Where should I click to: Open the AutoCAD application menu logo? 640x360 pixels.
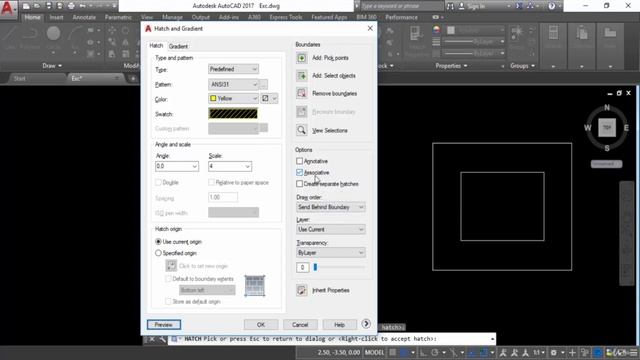(x=7, y=8)
